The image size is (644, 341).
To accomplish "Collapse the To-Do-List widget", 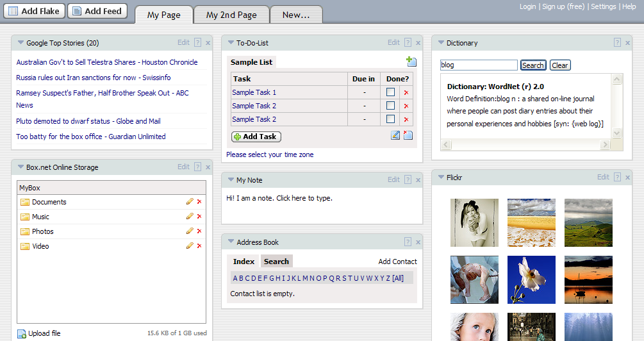I will pyautogui.click(x=231, y=42).
